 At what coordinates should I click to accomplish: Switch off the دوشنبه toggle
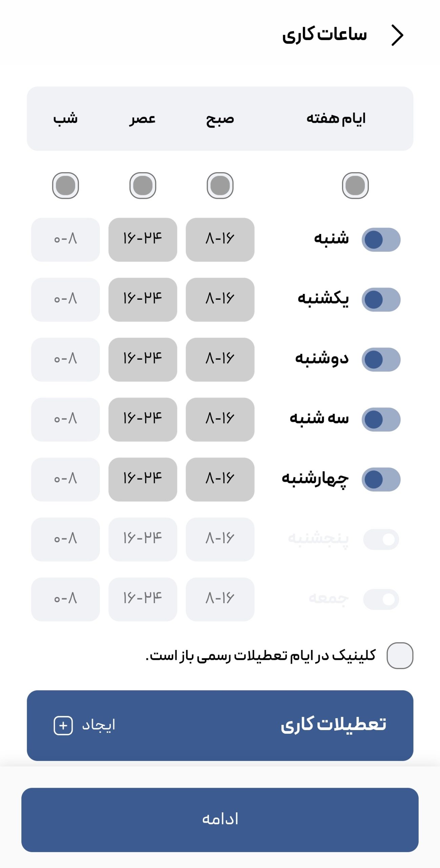(x=381, y=359)
